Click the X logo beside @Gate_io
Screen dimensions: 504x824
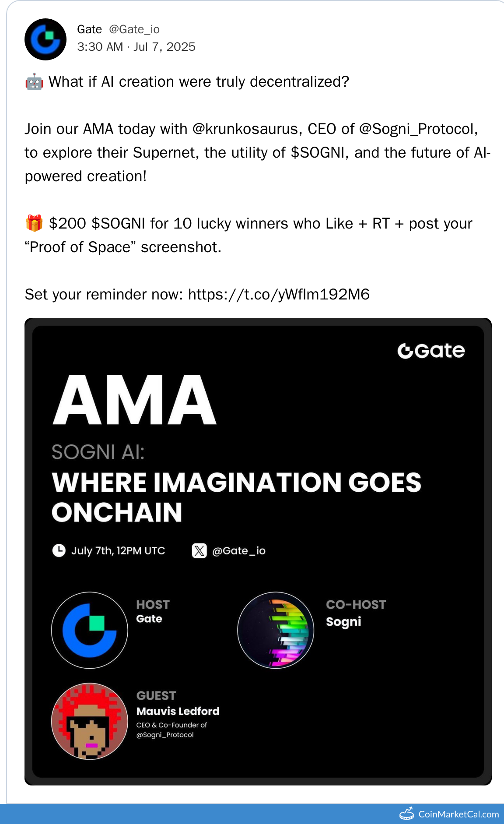(199, 550)
